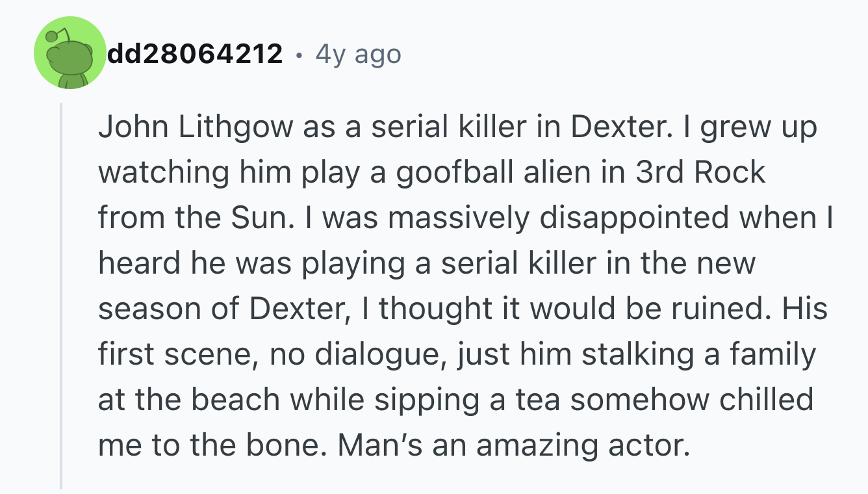
Task: Click the text "3rd Rock" in the comment
Action: tap(700, 173)
